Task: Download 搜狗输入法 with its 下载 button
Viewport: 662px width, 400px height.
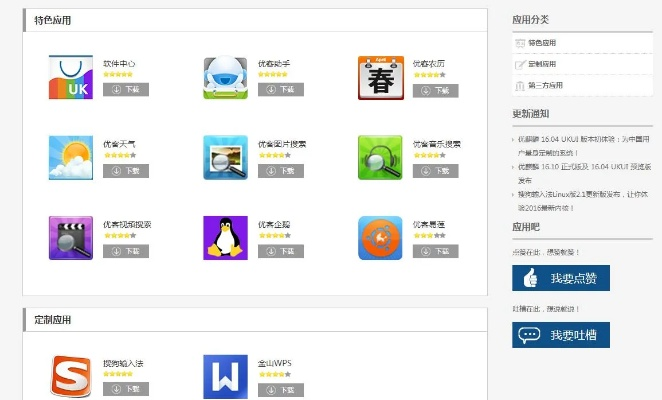Action: coord(126,389)
